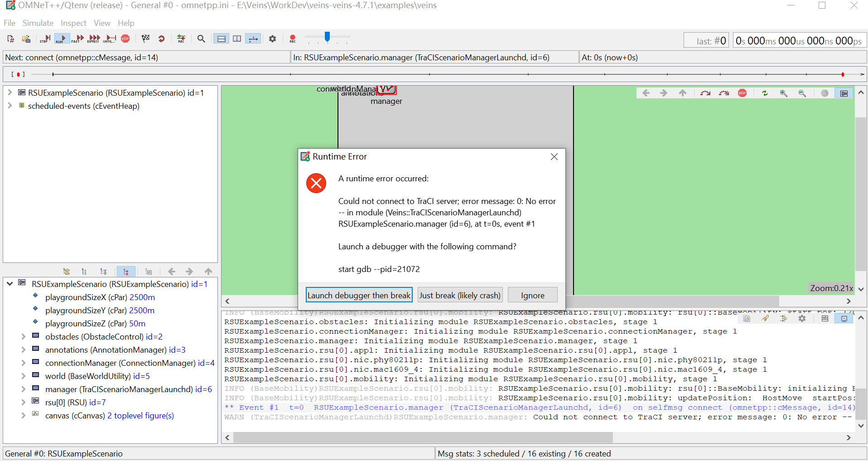Open the Preferences gear icon
The height and width of the screenshot is (461, 868).
[272, 39]
